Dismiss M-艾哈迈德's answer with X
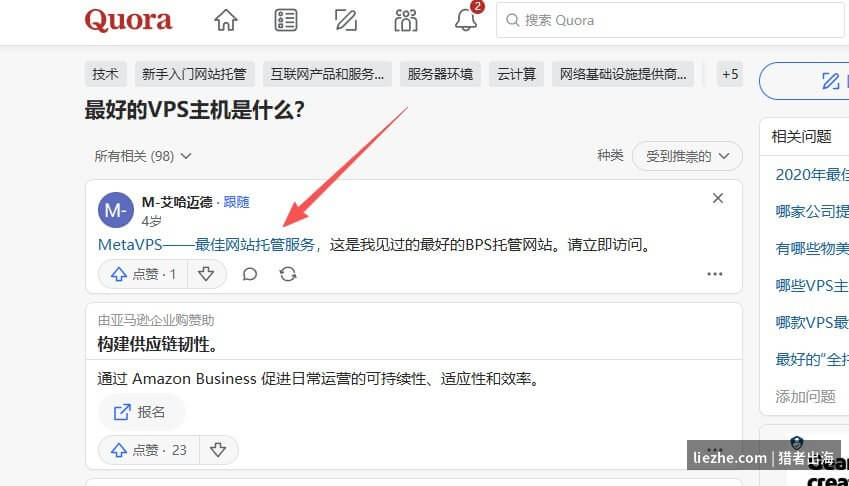849x486 pixels. click(x=718, y=198)
